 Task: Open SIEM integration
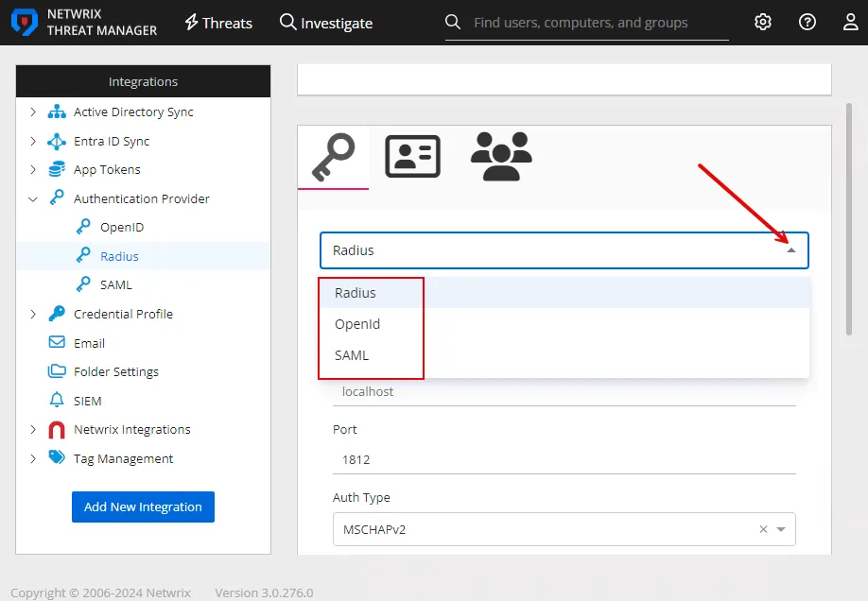88,401
